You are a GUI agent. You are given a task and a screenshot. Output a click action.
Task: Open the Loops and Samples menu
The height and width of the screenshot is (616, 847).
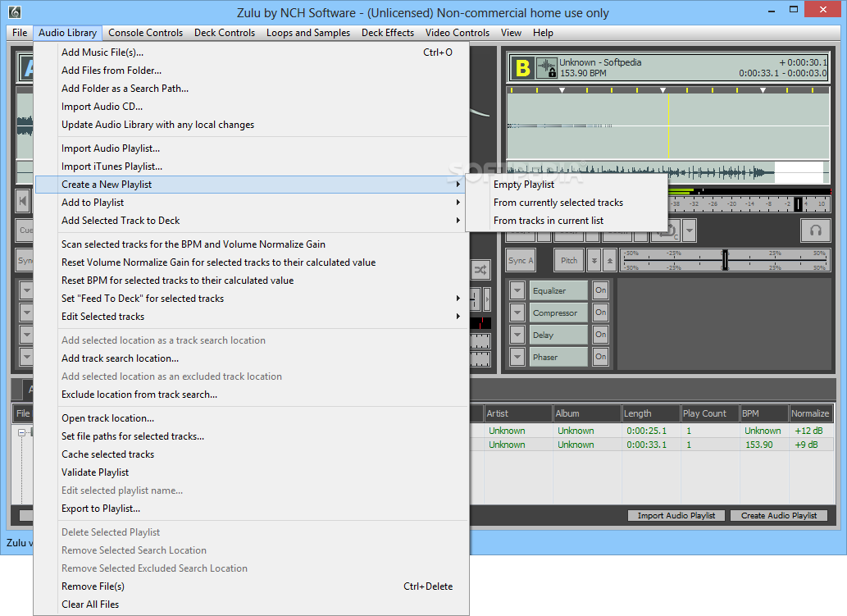(x=308, y=33)
